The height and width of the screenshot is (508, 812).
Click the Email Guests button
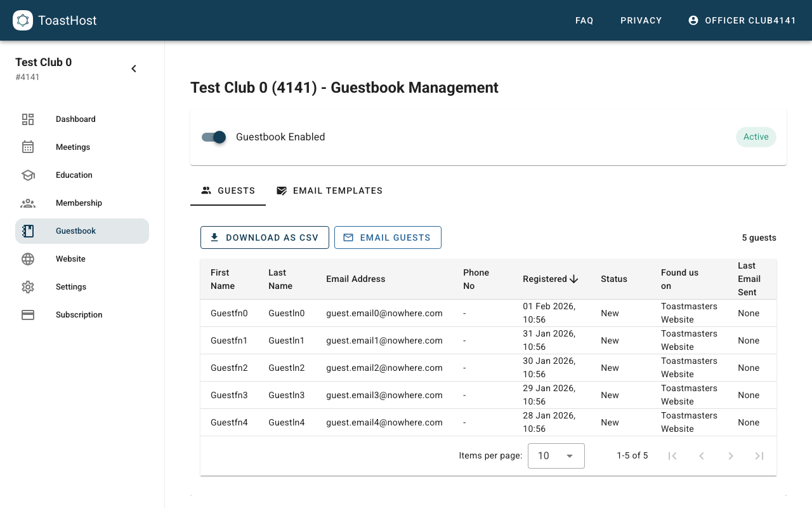tap(388, 237)
